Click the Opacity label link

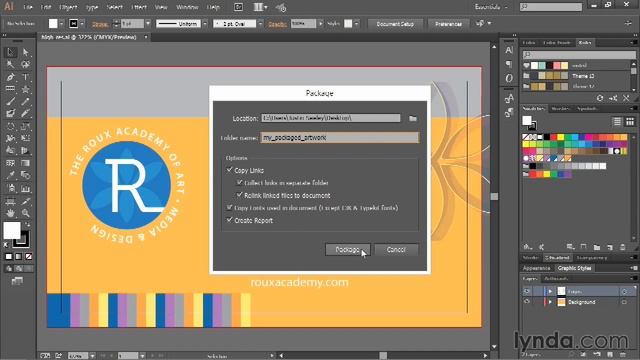(x=278, y=24)
